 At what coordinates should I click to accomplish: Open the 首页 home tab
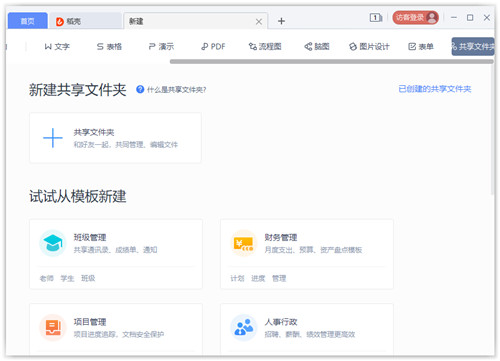point(28,21)
